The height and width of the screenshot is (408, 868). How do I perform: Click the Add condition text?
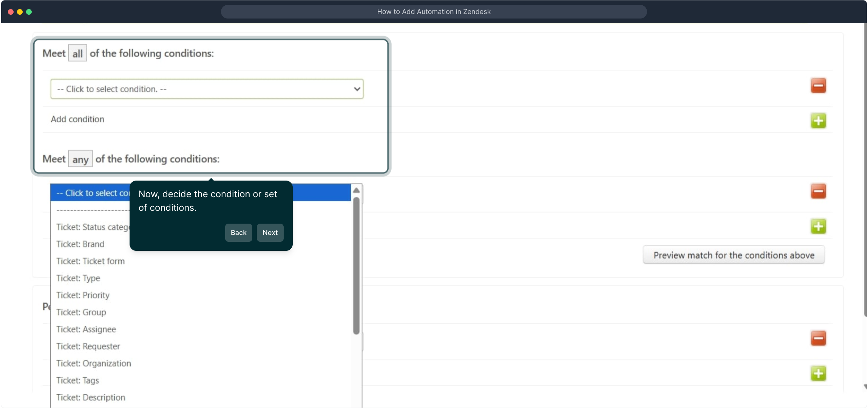77,119
